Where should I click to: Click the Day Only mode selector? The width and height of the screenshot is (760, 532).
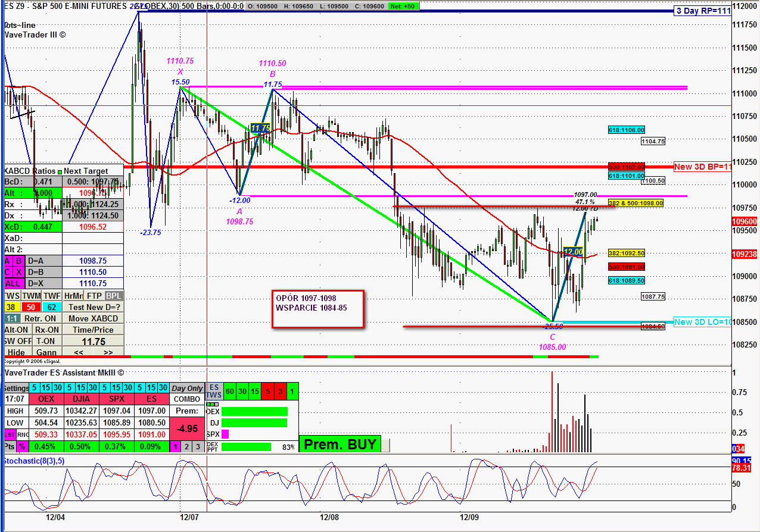pyautogui.click(x=187, y=388)
